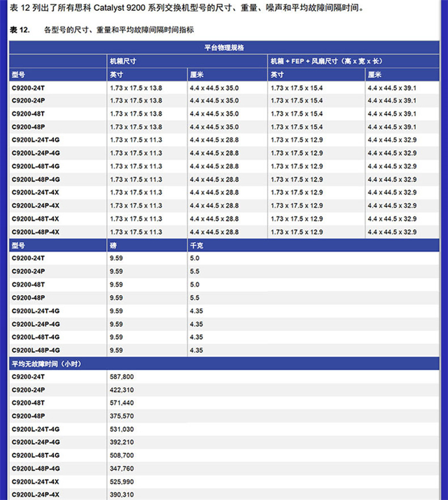Select the 千克 column header
Viewport: 448px width, 500px height.
pos(196,246)
